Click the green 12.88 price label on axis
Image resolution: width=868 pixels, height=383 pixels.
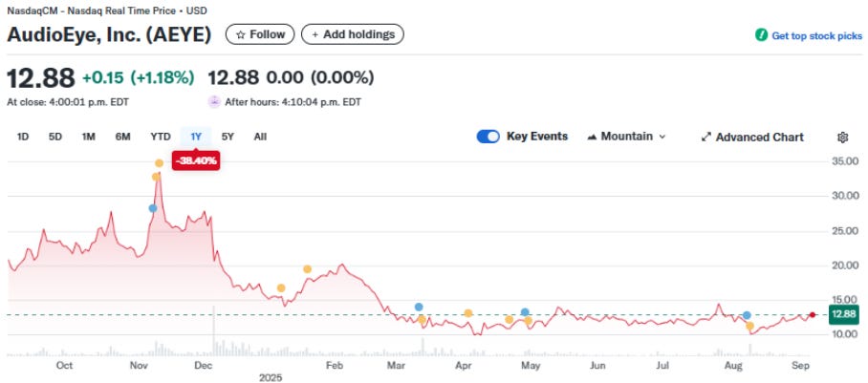(844, 315)
